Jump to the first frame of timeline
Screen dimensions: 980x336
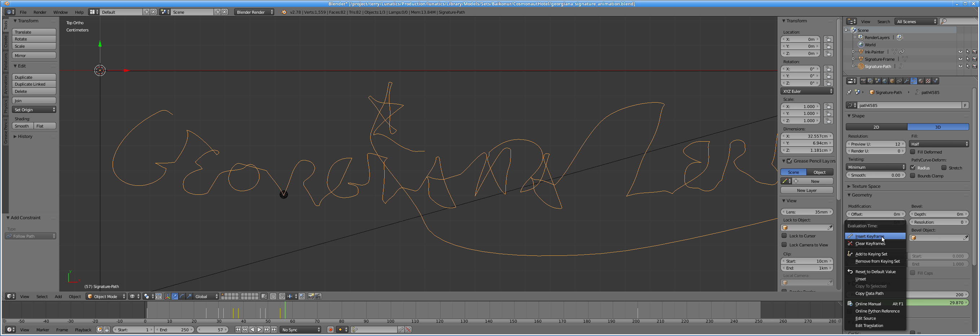coord(238,329)
